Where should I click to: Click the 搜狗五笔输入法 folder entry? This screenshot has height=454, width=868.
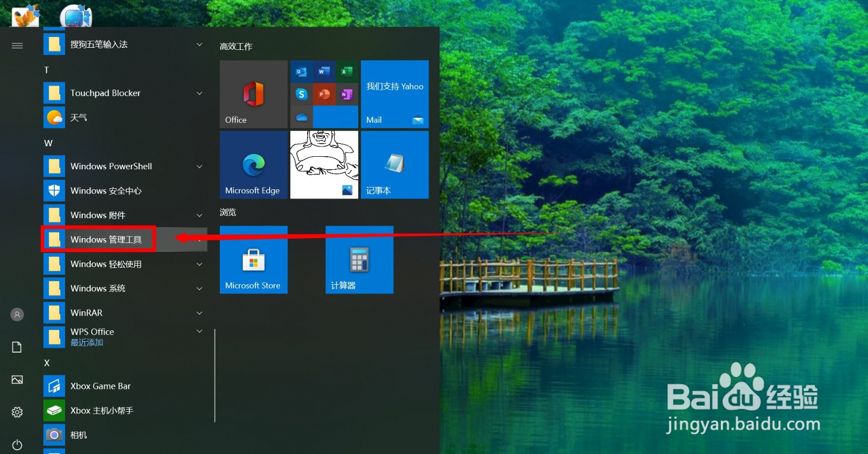point(125,44)
